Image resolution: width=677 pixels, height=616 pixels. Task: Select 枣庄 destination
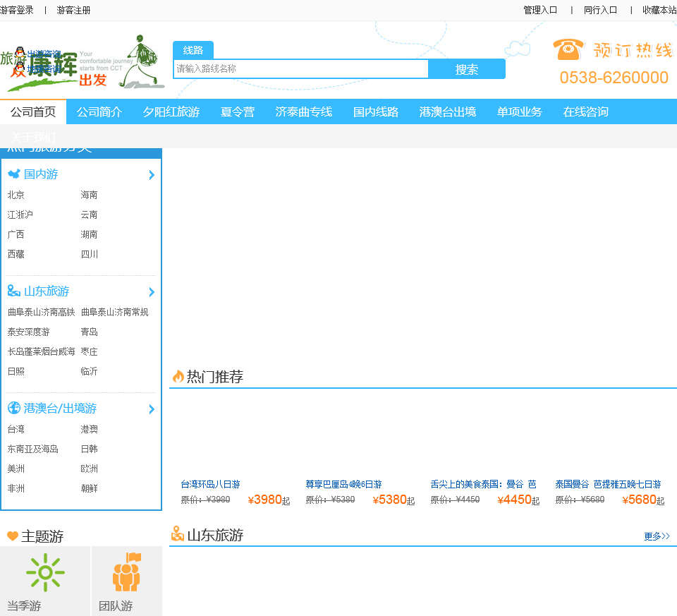tap(89, 351)
